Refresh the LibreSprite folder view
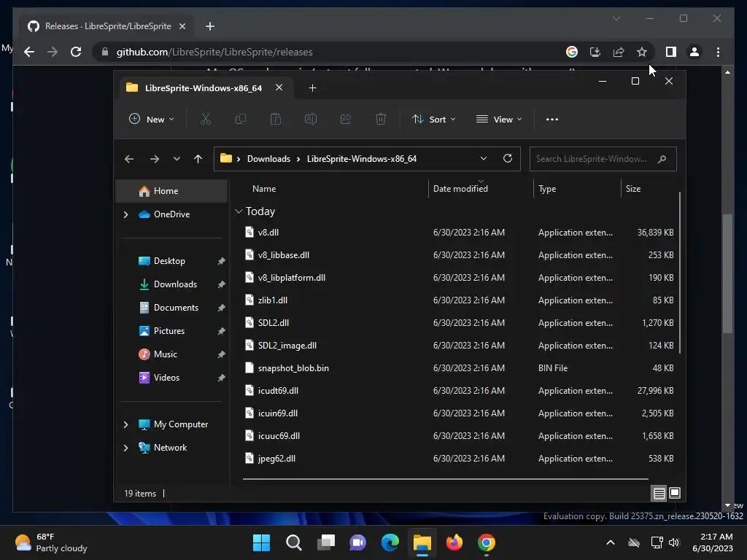Image resolution: width=747 pixels, height=560 pixels. (x=508, y=158)
